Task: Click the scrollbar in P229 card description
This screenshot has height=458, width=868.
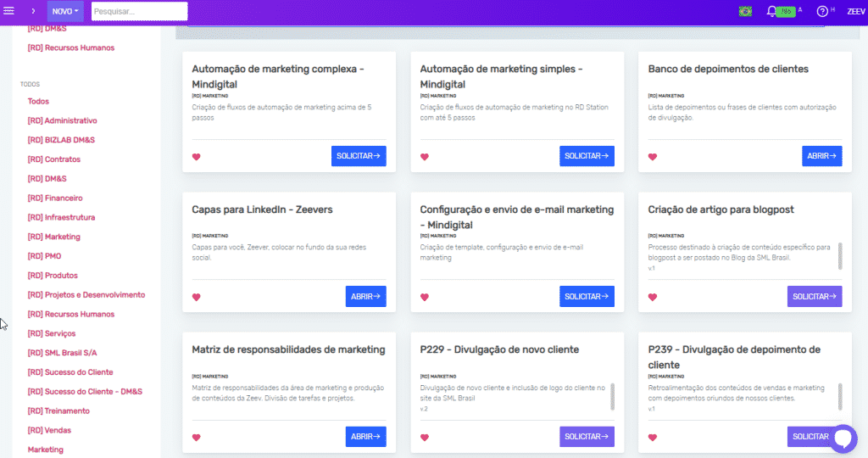Action: click(612, 396)
